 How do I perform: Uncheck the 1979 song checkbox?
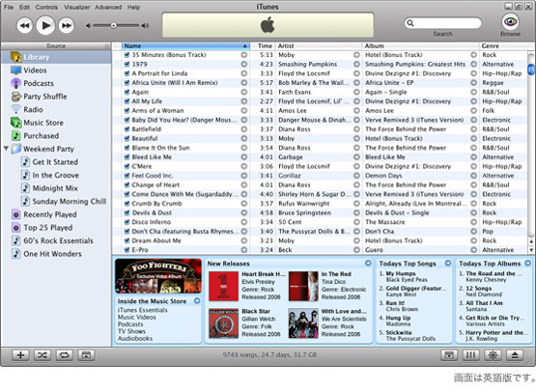127,64
